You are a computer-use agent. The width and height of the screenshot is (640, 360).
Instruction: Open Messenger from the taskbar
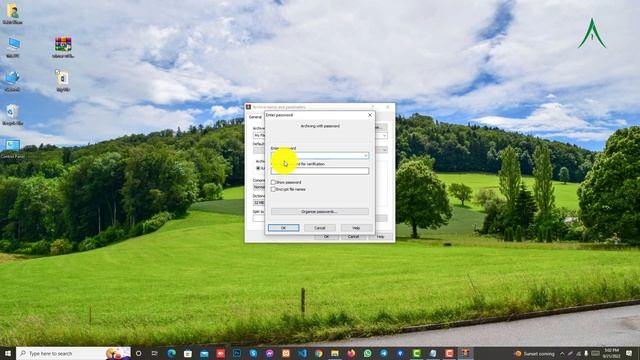pos(269,353)
